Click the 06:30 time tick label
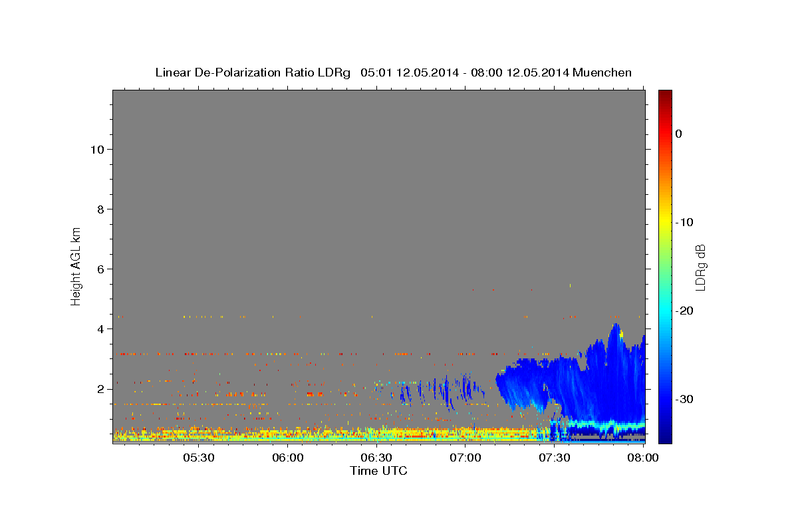This screenshot has width=798, height=532. 376,458
